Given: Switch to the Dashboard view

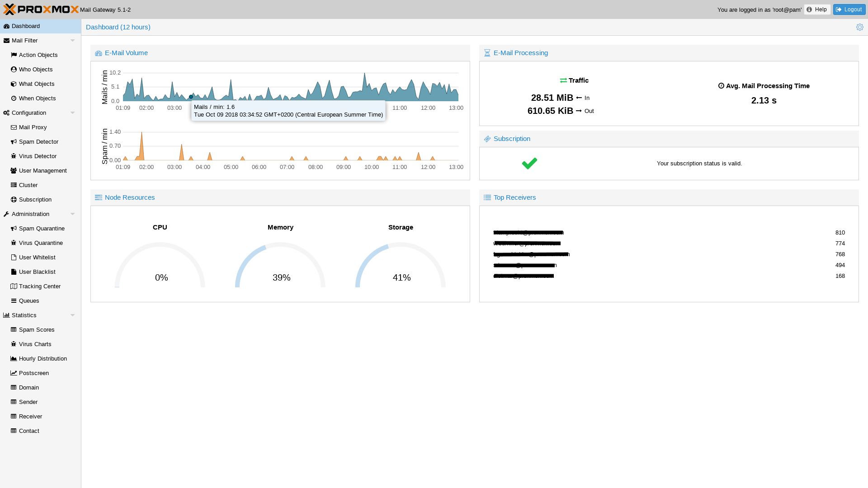Looking at the screenshot, I should (25, 26).
